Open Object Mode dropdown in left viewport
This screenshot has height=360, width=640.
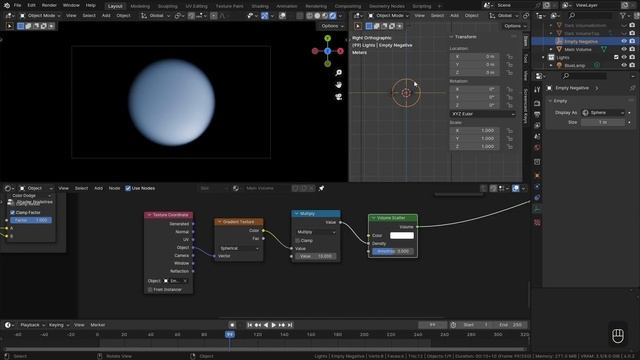[x=40, y=16]
